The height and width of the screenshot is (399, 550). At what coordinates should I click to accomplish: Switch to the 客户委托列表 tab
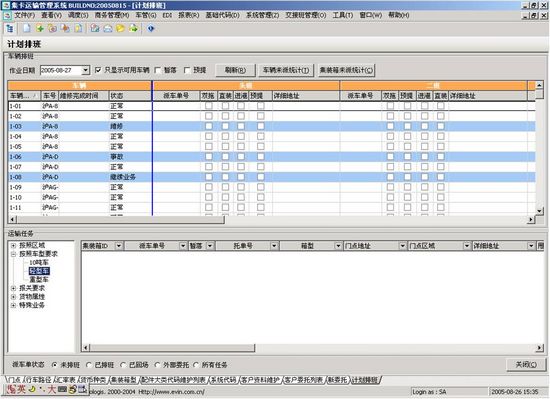(x=303, y=380)
